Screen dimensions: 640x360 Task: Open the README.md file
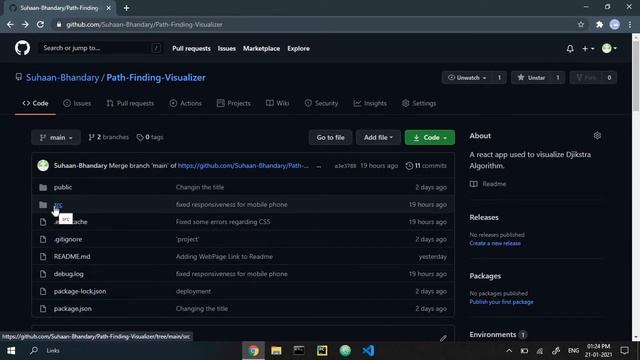pos(72,257)
